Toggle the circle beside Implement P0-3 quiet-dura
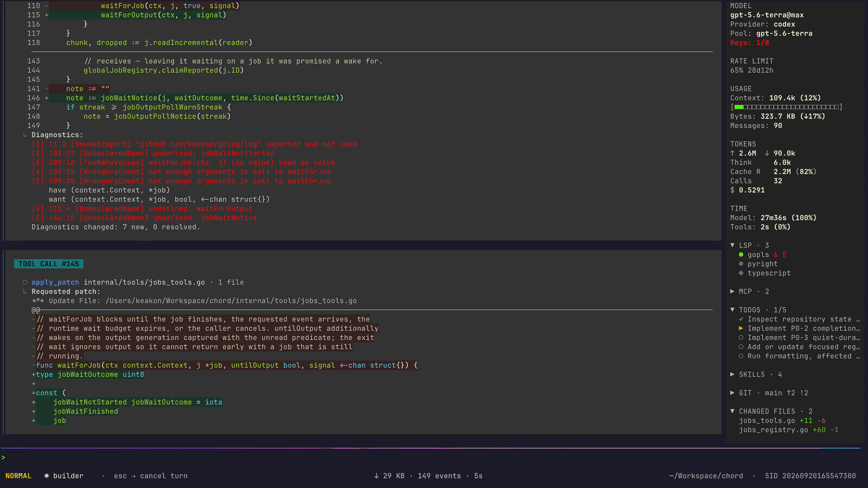The height and width of the screenshot is (488, 868). pyautogui.click(x=741, y=338)
